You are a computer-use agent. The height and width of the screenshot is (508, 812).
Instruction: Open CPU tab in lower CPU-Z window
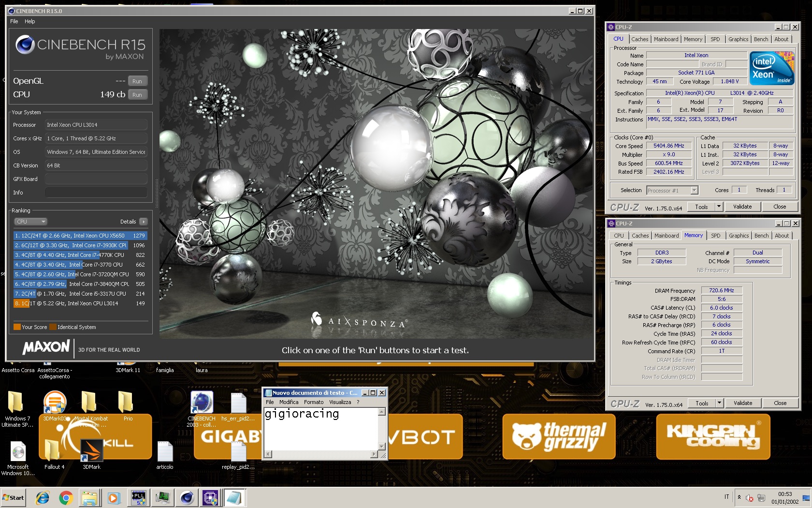619,236
